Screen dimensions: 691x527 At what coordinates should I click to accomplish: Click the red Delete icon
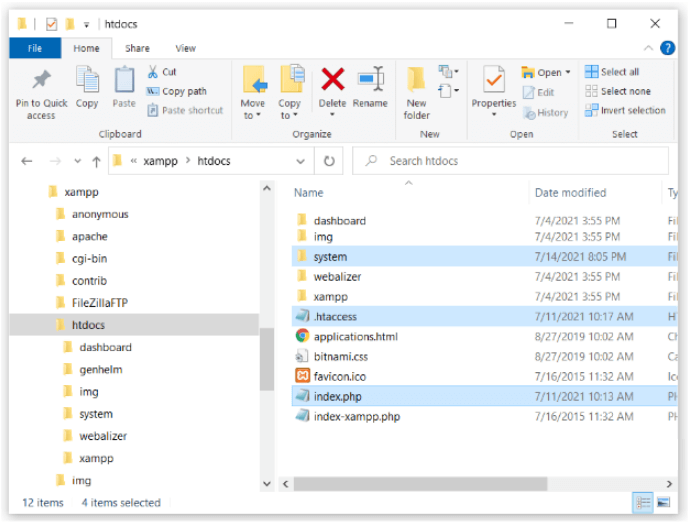[x=332, y=80]
